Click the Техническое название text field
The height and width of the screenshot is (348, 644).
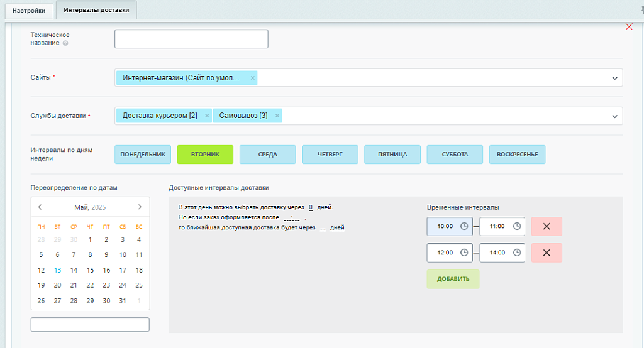[191, 39]
